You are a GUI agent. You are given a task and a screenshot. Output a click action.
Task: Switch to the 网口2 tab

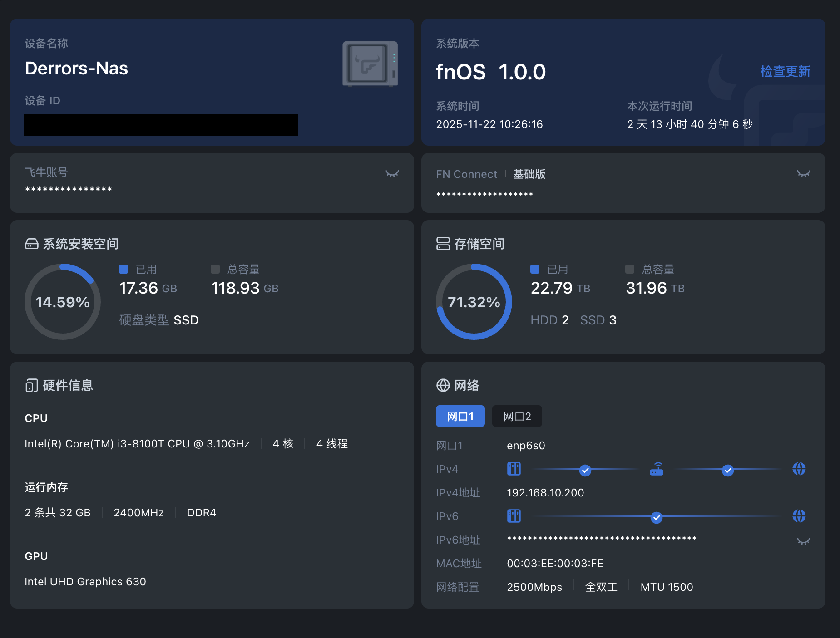tap(517, 417)
